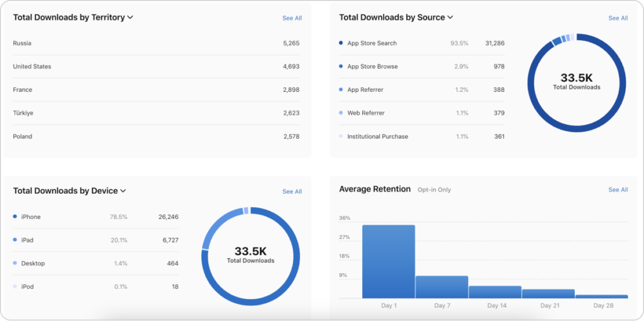Click the Day 21 retention bar
644x321 pixels.
(548, 294)
